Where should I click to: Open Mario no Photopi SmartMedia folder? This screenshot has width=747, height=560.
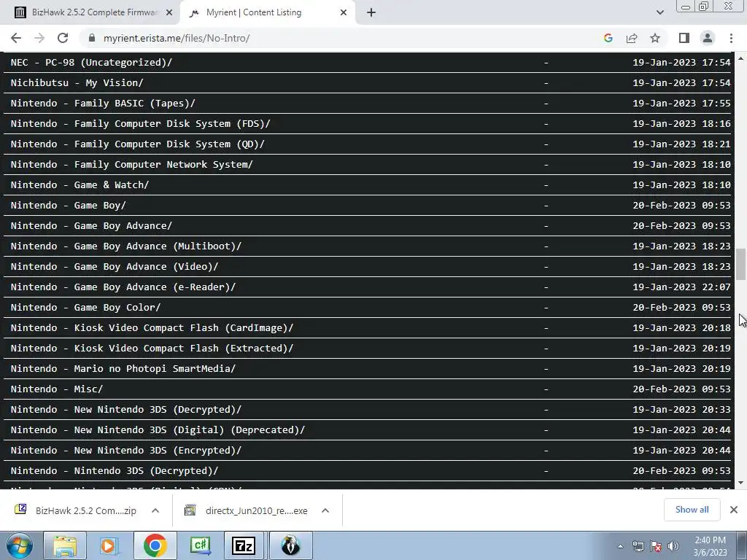123,369
